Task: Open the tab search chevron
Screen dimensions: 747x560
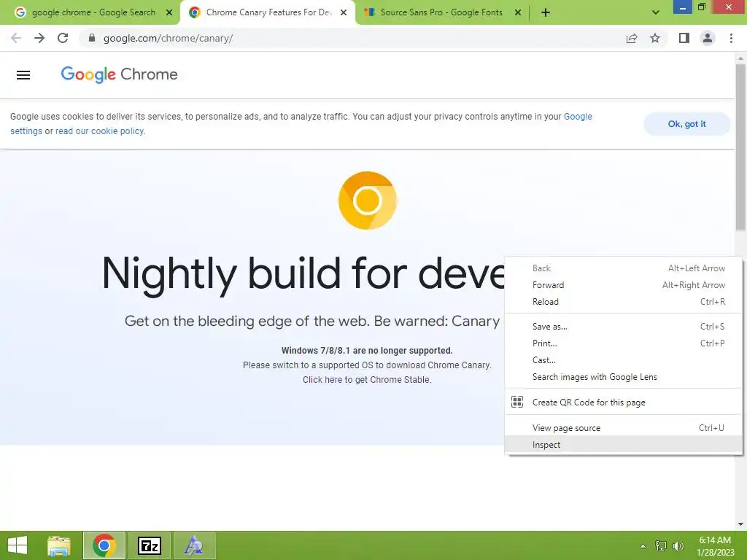Action: click(x=656, y=12)
